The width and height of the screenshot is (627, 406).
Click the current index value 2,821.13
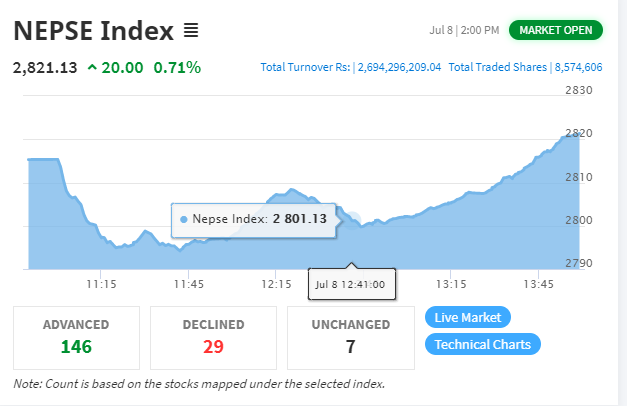click(x=45, y=68)
